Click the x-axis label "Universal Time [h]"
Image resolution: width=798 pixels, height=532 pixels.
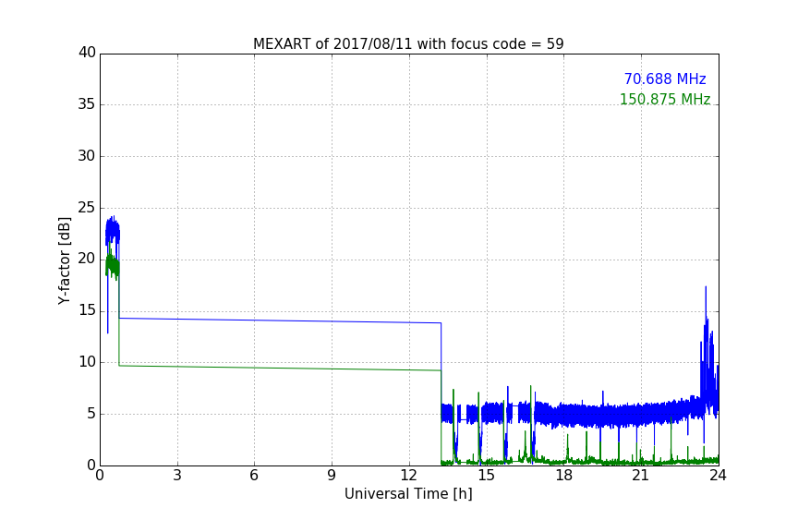(x=408, y=494)
